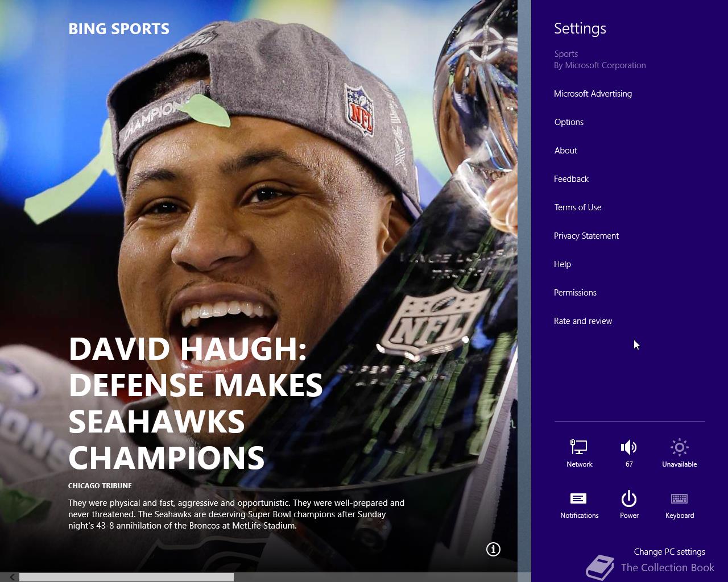The width and height of the screenshot is (728, 582).
Task: Open the Notifications icon
Action: tap(578, 498)
